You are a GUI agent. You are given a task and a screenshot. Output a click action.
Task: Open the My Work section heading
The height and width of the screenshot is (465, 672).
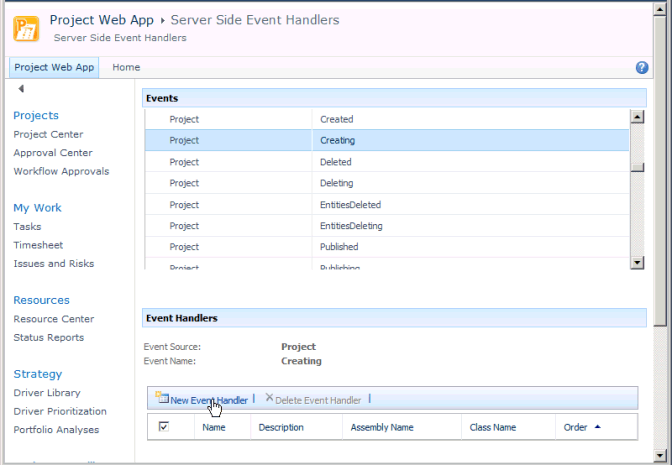(x=37, y=208)
